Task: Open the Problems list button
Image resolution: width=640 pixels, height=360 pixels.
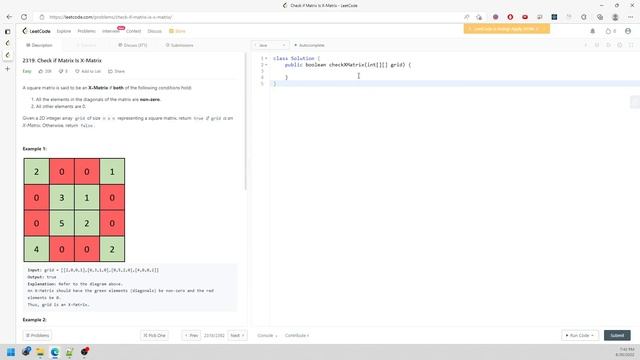Action: (x=37, y=336)
